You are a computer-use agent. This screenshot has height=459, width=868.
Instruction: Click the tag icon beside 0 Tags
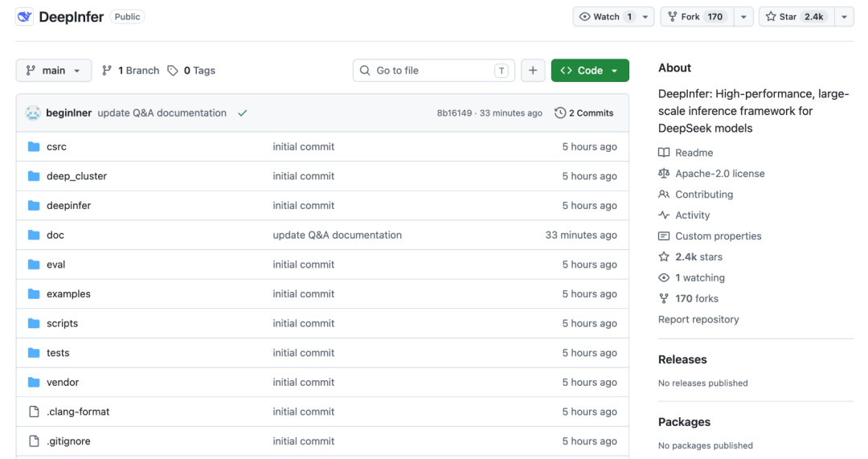click(173, 70)
